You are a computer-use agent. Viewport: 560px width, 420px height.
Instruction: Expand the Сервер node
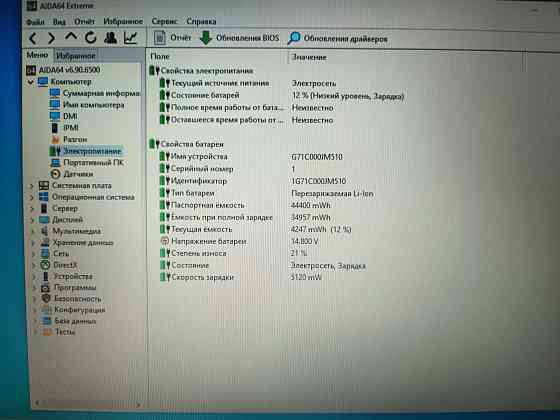coord(32,209)
